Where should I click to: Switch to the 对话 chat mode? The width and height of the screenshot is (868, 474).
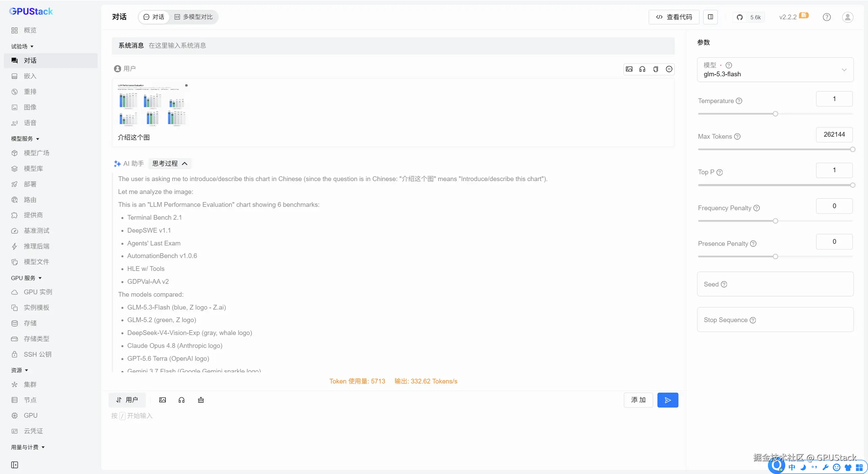pyautogui.click(x=154, y=17)
